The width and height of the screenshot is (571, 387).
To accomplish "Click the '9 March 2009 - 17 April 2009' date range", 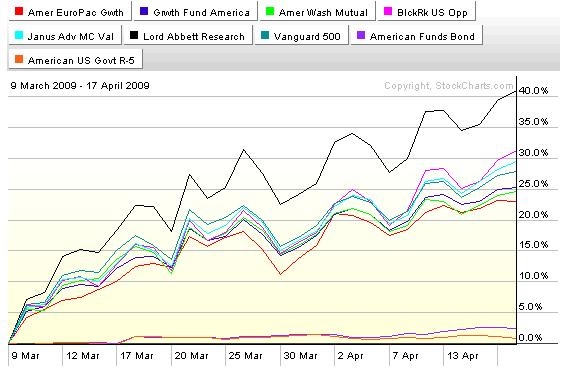I will (80, 86).
